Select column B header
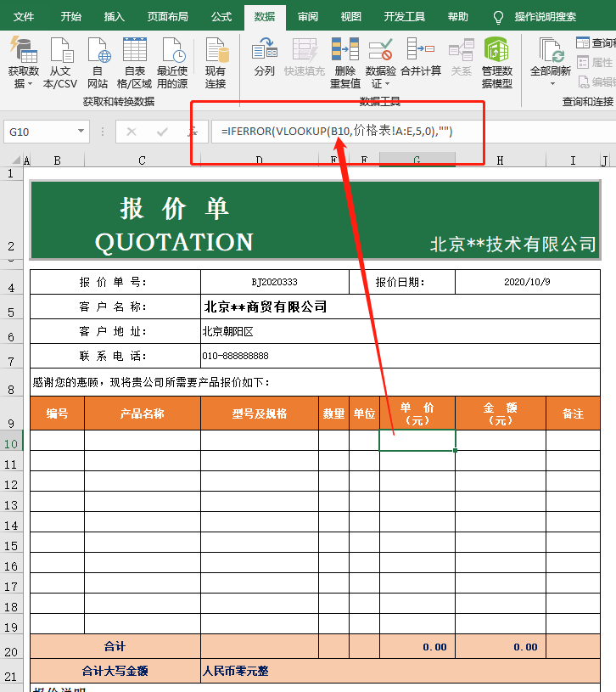The width and height of the screenshot is (616, 692). tap(57, 160)
